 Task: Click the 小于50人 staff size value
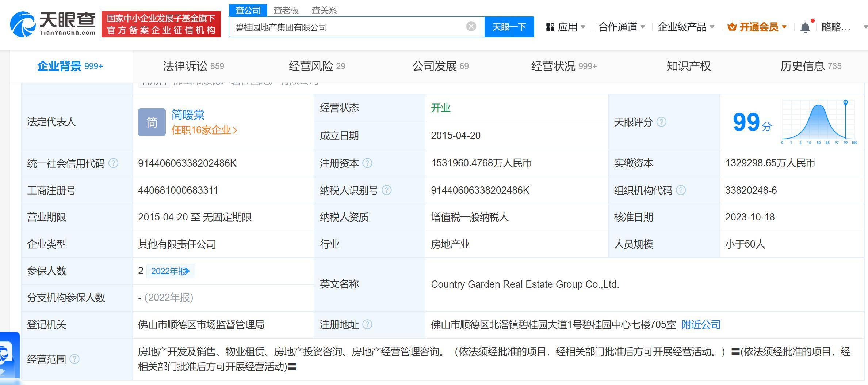[x=745, y=244]
